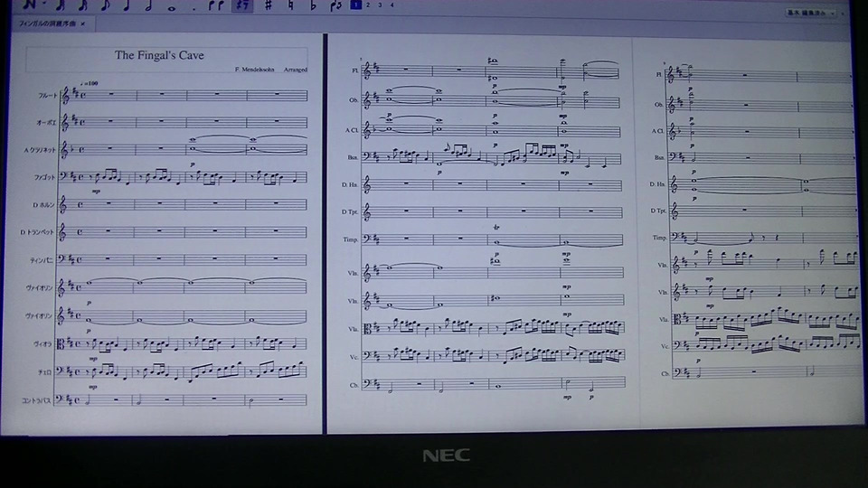Close the フィンガルの洞窟序曲 score tab
This screenshot has width=868, height=488.
[x=82, y=23]
